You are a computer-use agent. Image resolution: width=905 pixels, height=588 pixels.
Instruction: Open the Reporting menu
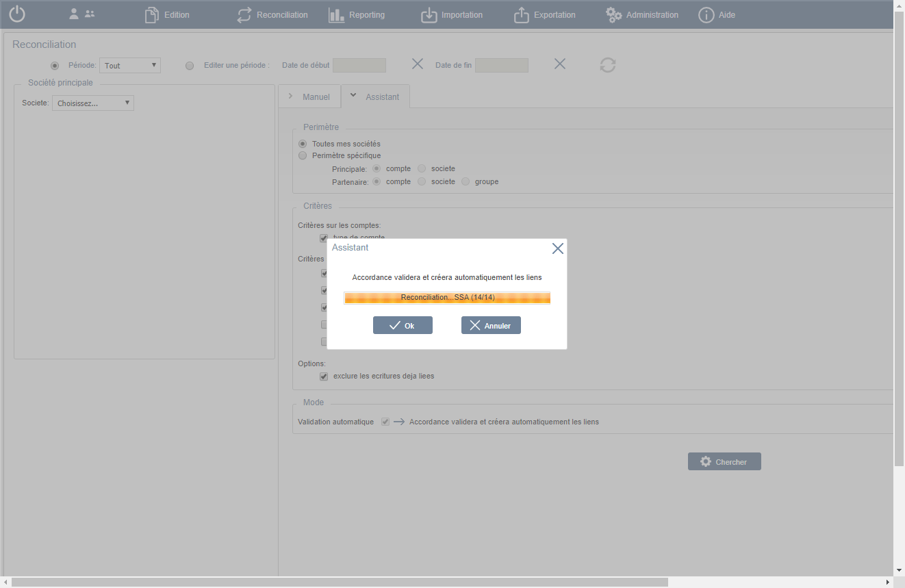pos(356,15)
